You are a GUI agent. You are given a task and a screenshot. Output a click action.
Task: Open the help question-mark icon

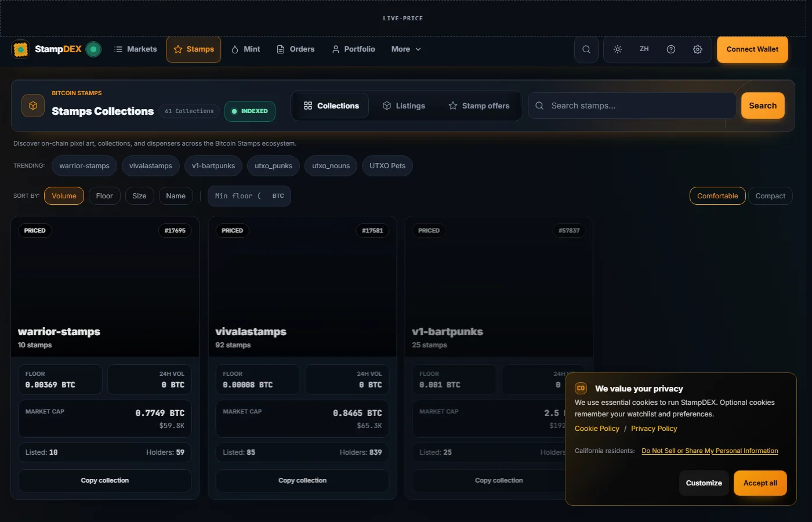tap(671, 49)
